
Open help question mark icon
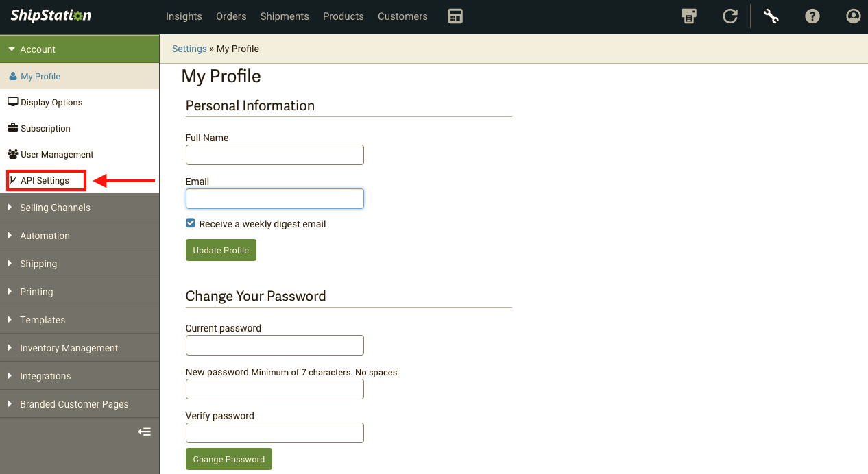(x=812, y=16)
